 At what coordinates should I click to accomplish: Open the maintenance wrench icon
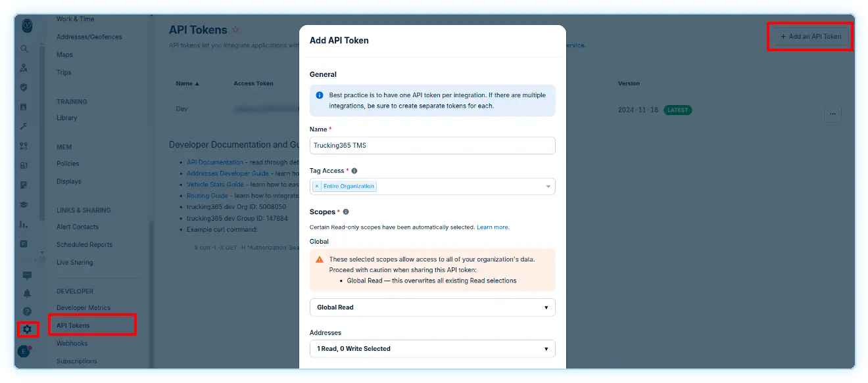click(x=24, y=126)
